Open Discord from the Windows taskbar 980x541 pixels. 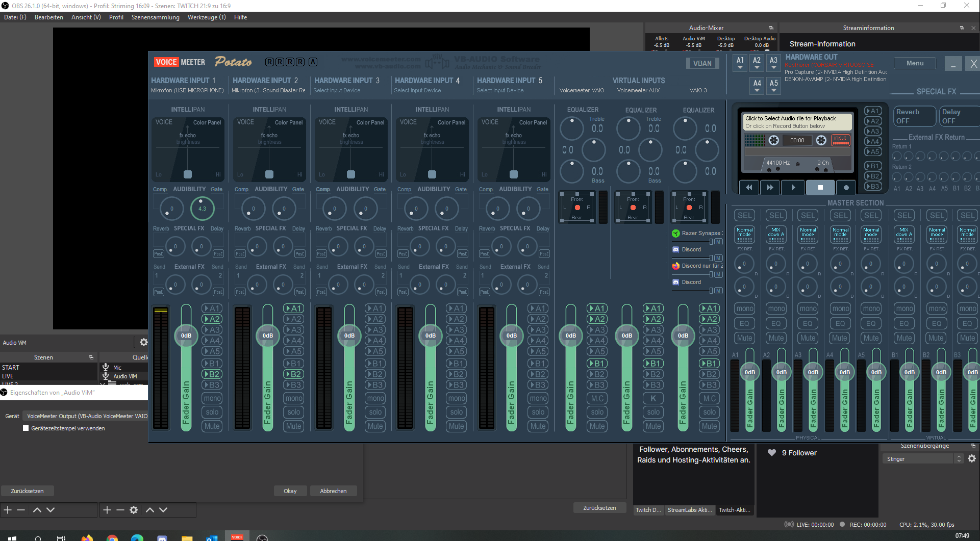pyautogui.click(x=162, y=538)
